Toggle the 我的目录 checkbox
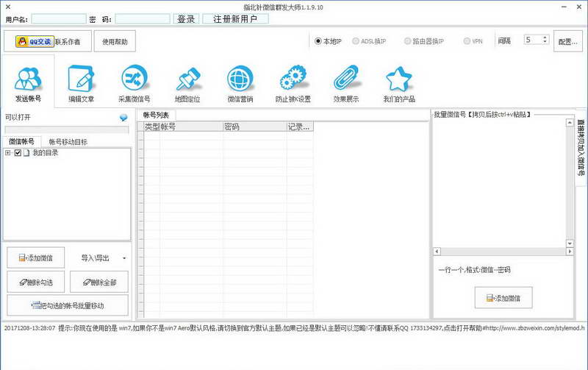 pos(18,153)
